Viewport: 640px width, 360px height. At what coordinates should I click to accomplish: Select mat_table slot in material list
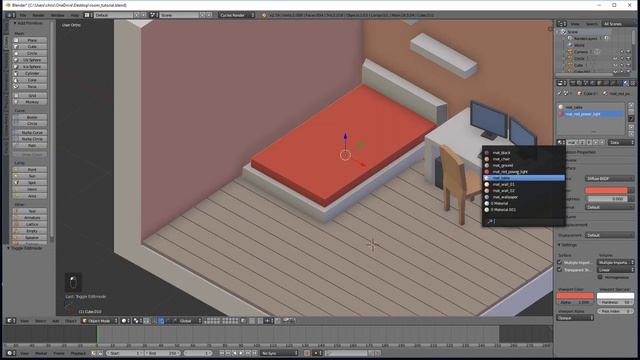pos(591,107)
